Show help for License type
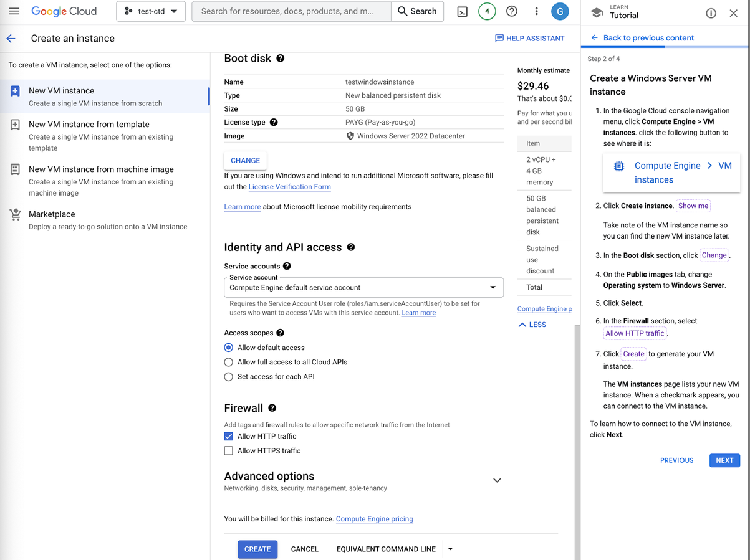Screen dimensions: 750x560 (x=274, y=122)
